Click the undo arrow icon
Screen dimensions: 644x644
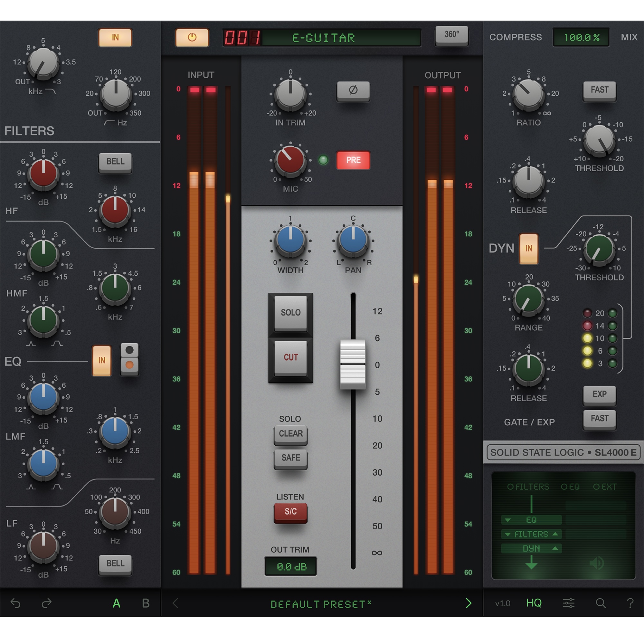tap(16, 604)
